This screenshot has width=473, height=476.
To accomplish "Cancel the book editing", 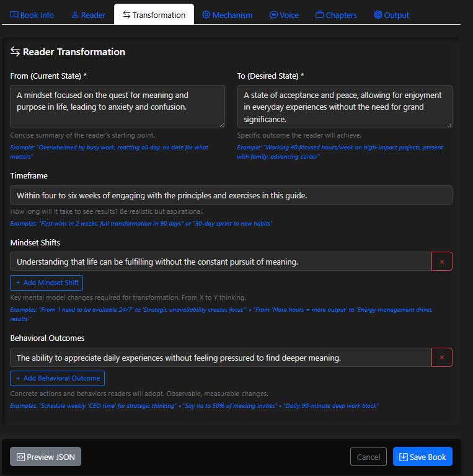I will pyautogui.click(x=368, y=457).
